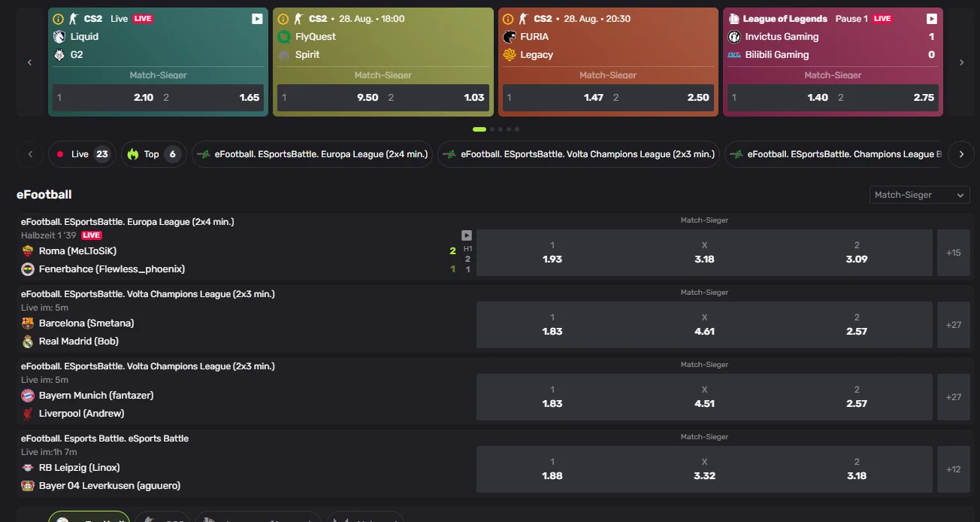Select the Top 6 filter
Screen dimensions: 980x522
pos(153,154)
